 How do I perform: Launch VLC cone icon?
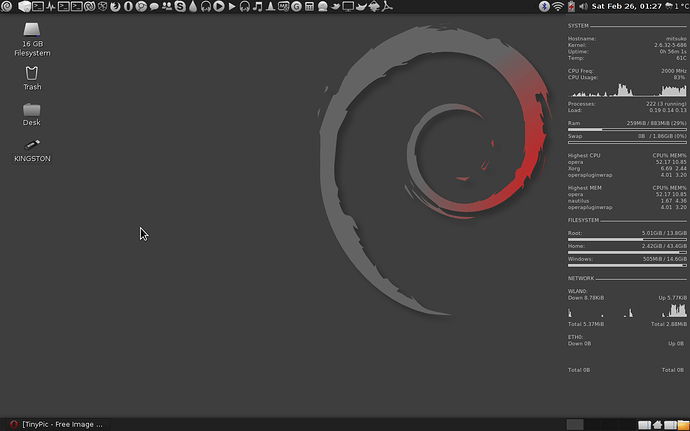click(x=271, y=6)
